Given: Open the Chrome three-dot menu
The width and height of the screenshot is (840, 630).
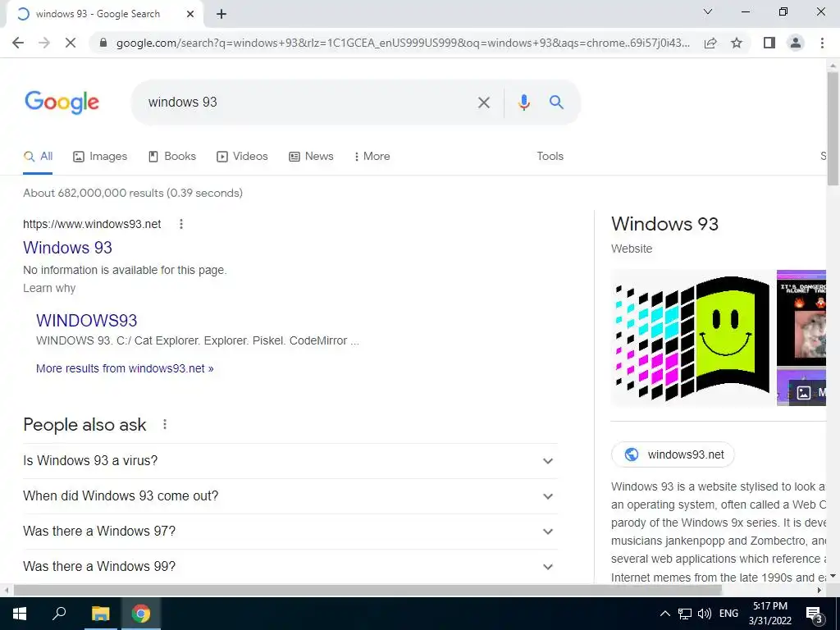Looking at the screenshot, I should tap(822, 43).
